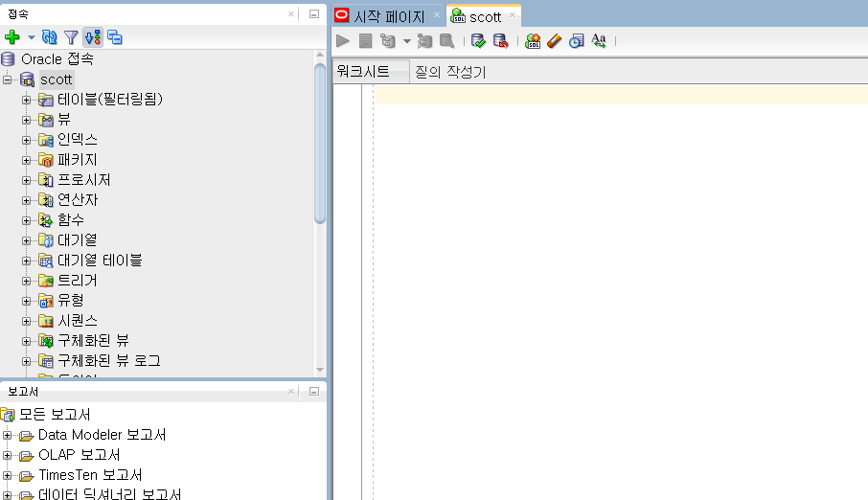Viewport: 868px width, 500px height.
Task: Select TimesTen 보고서 folder label
Action: (90, 475)
